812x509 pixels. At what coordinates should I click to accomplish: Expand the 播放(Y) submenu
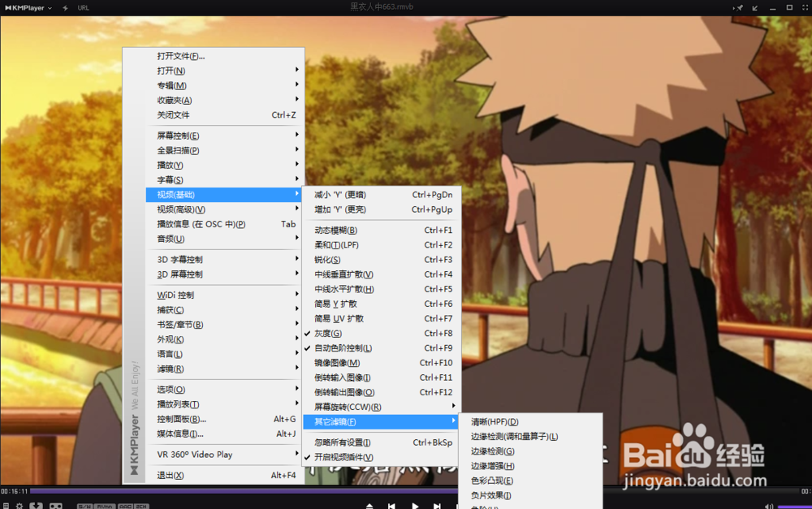click(x=225, y=165)
